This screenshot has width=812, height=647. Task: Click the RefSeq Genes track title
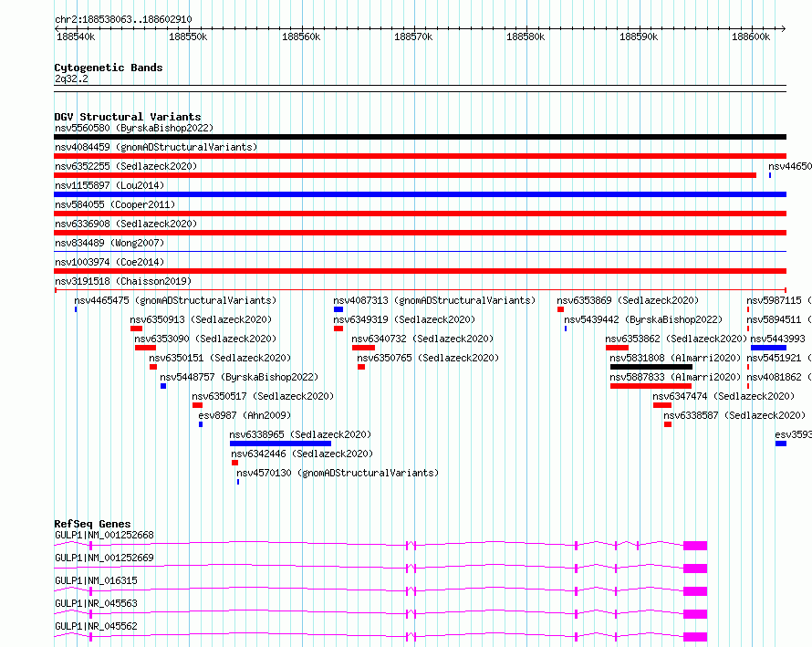(x=92, y=523)
